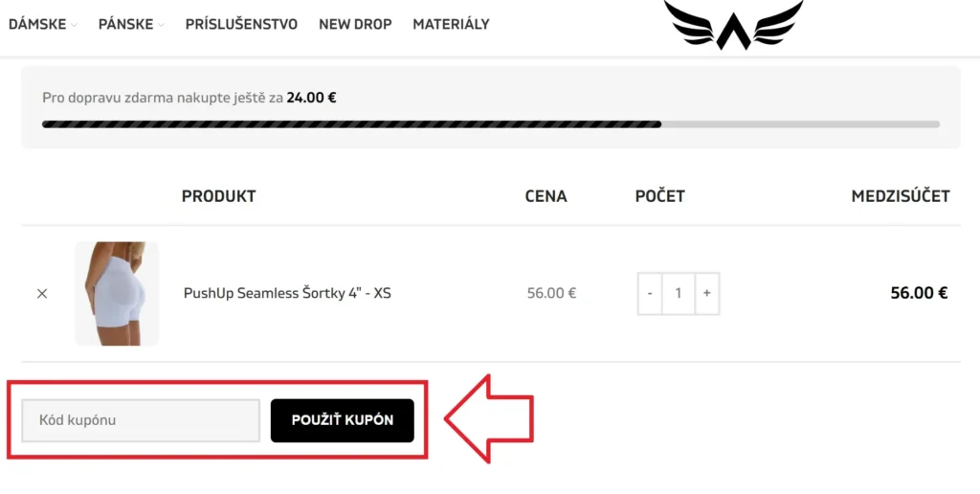Decrease quantity with the minus button
This screenshot has width=980, height=494.
pos(650,293)
